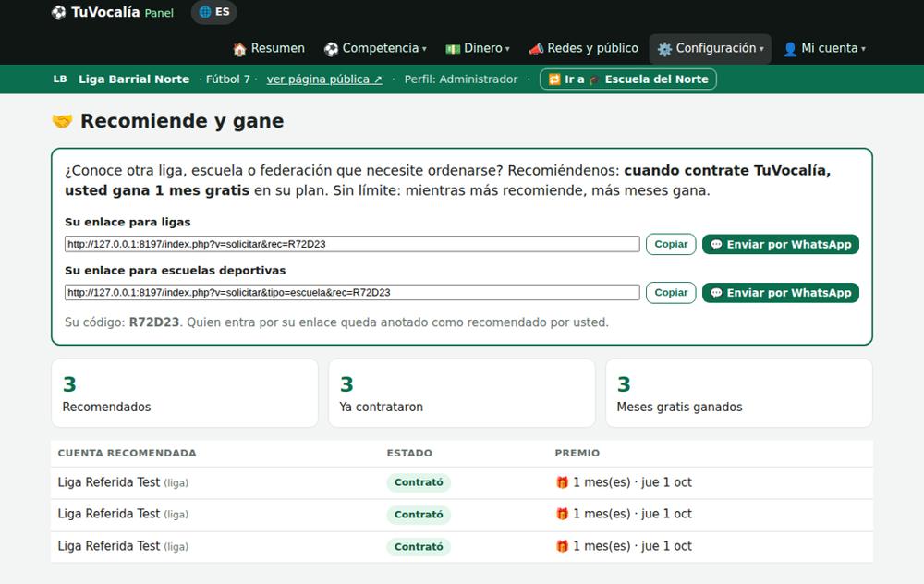Image resolution: width=924 pixels, height=584 pixels.
Task: Click Perfil: Administrador label
Action: (461, 79)
